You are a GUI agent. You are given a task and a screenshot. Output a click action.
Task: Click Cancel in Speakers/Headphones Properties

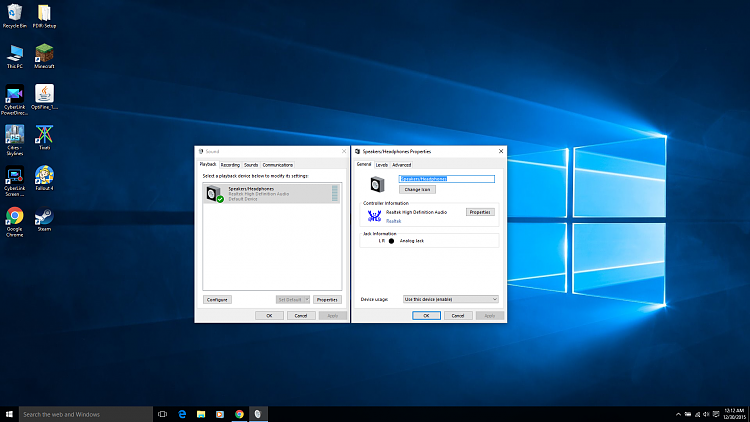click(458, 316)
